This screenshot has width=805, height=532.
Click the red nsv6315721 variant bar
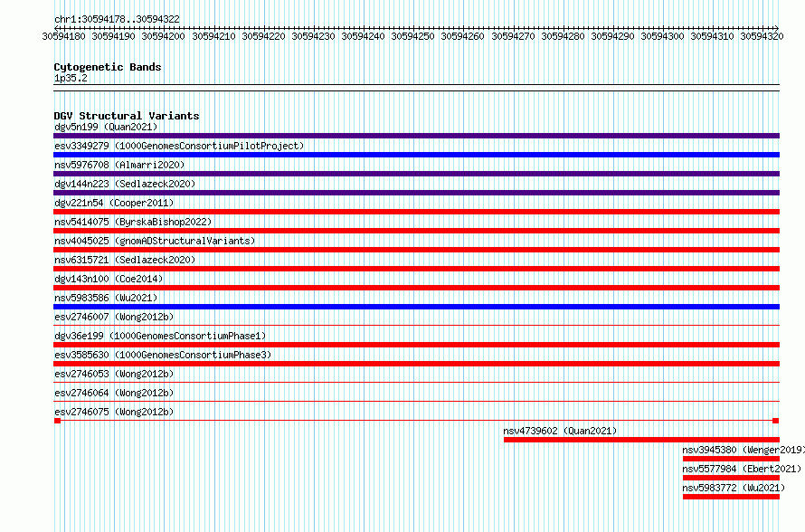(416, 269)
